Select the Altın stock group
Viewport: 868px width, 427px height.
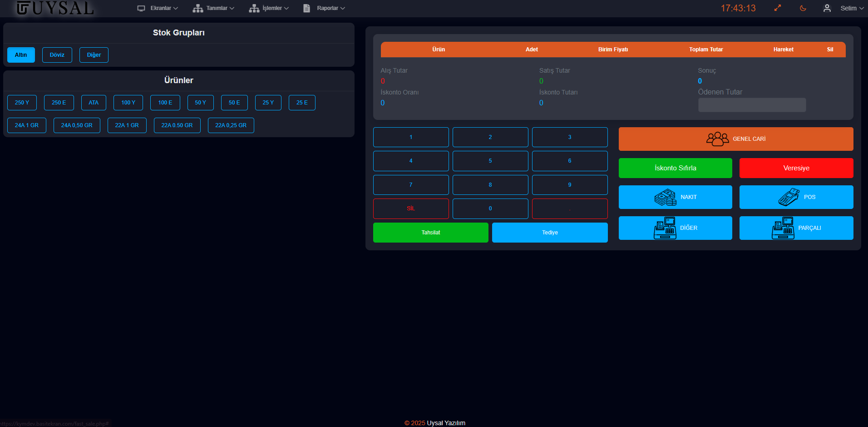pyautogui.click(x=21, y=55)
